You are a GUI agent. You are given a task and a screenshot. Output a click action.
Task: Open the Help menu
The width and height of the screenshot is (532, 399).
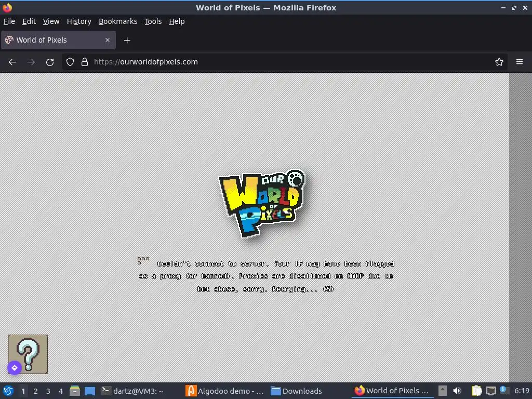pyautogui.click(x=177, y=21)
